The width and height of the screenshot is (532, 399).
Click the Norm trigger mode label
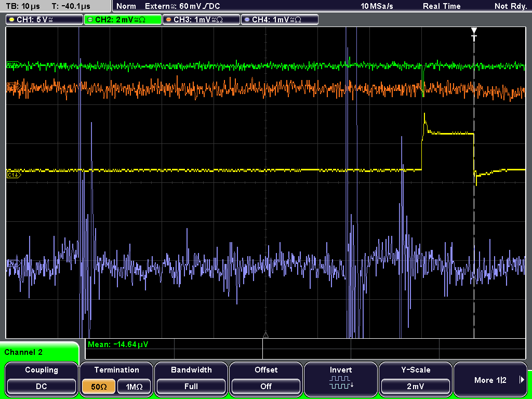126,6
